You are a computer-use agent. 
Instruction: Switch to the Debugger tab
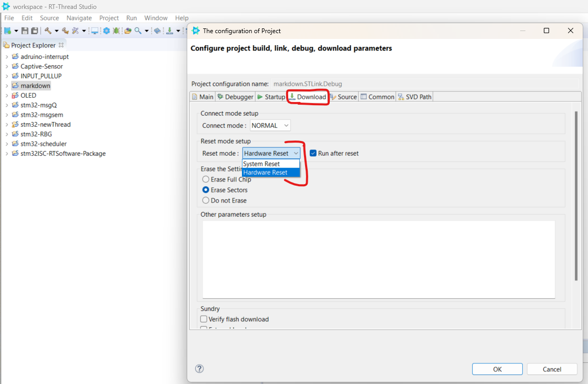(236, 97)
